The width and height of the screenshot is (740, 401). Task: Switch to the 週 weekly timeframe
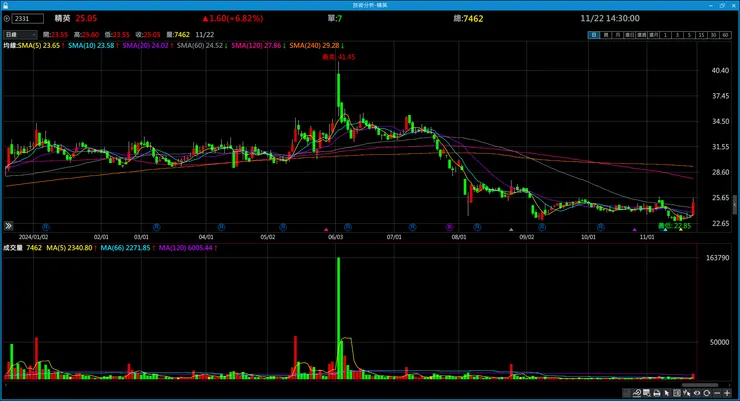click(606, 35)
